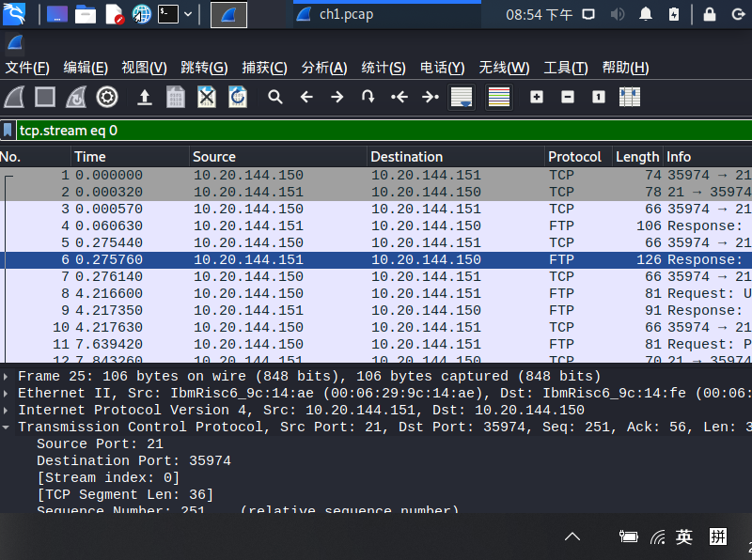Toggle auto-scroll during live capture
The height and width of the screenshot is (560, 752).
pyautogui.click(x=462, y=98)
